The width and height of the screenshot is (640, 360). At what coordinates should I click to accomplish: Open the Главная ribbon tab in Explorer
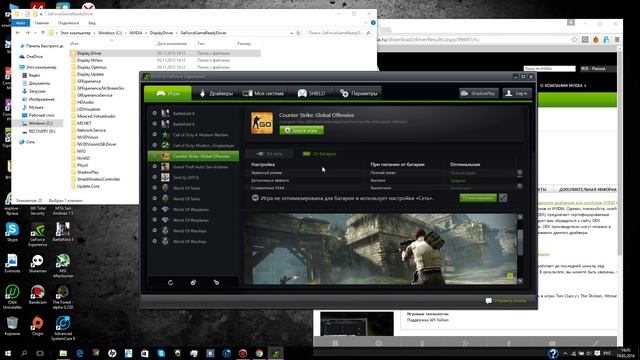41,23
